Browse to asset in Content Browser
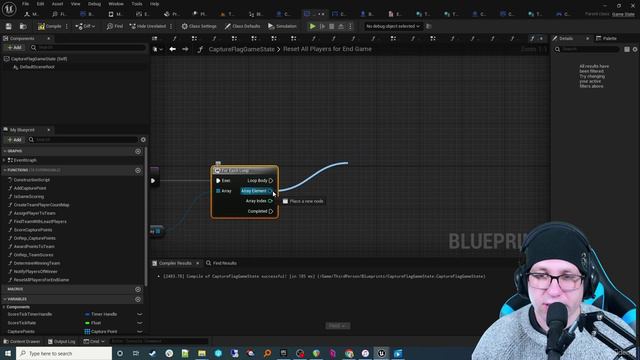 click(23, 26)
